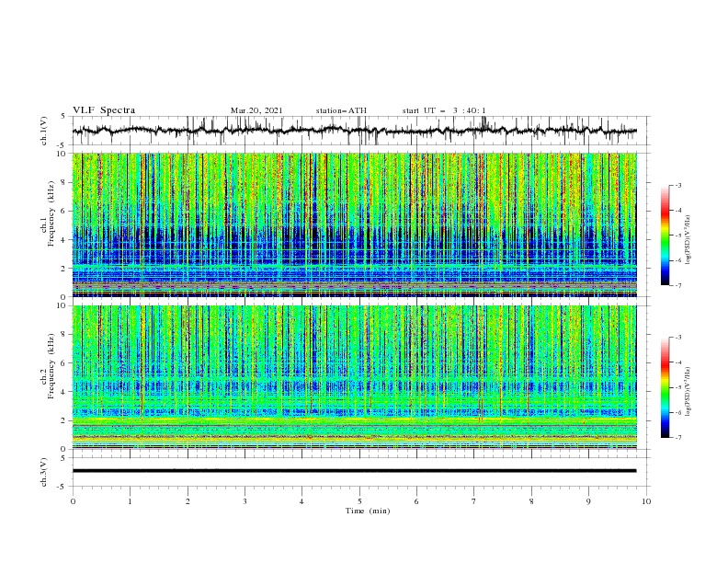The height and width of the screenshot is (563, 728).
Task: Click the 'ch.1(V)' waveform axis label
Action: click(x=44, y=131)
